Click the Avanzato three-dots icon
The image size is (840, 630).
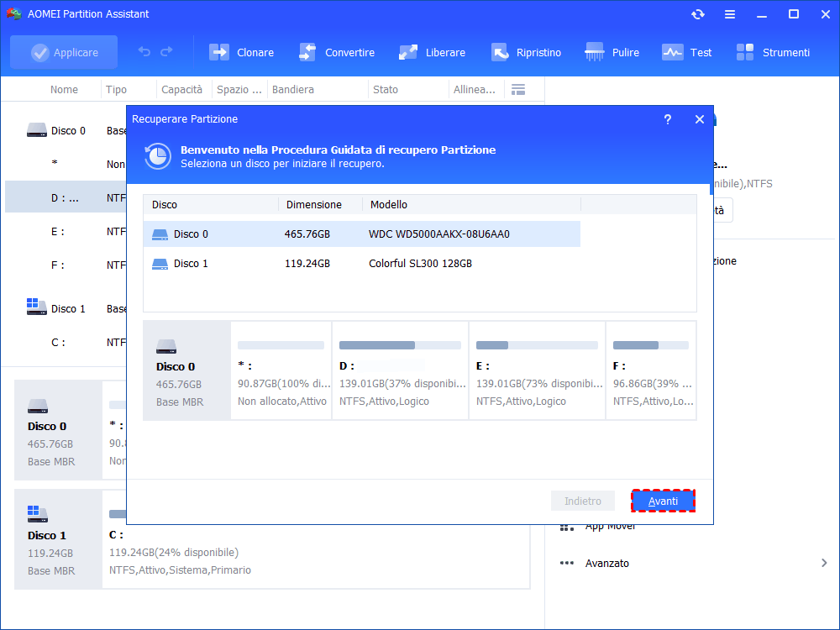pos(567,563)
